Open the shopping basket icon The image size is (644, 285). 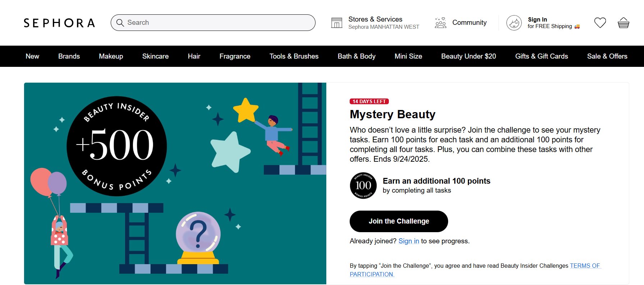tap(623, 23)
